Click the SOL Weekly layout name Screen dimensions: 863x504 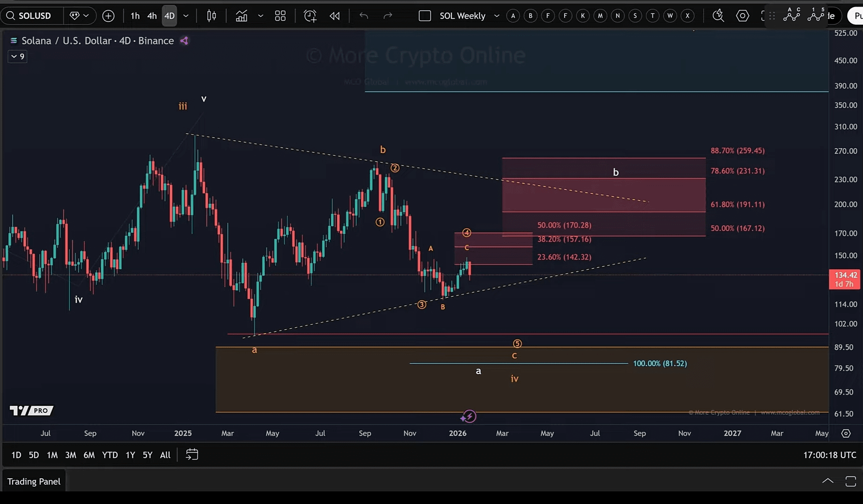(x=462, y=16)
